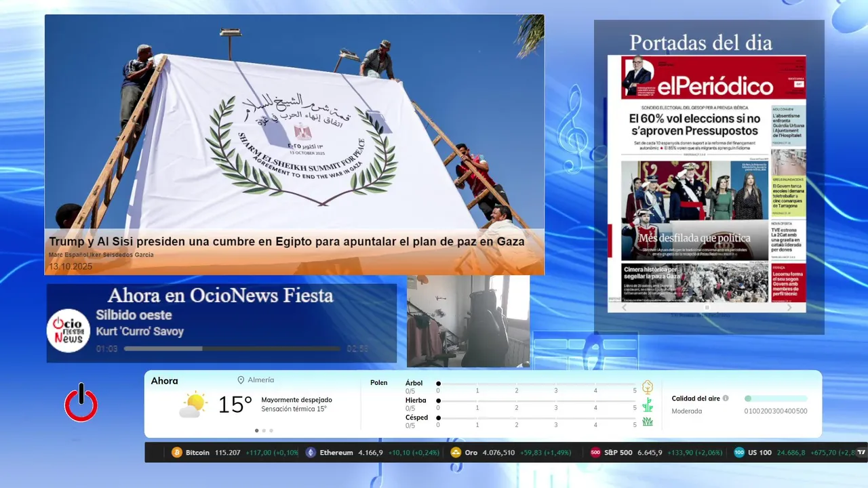Select the second weather carousel dot
This screenshot has height=488, width=868.
(264, 430)
